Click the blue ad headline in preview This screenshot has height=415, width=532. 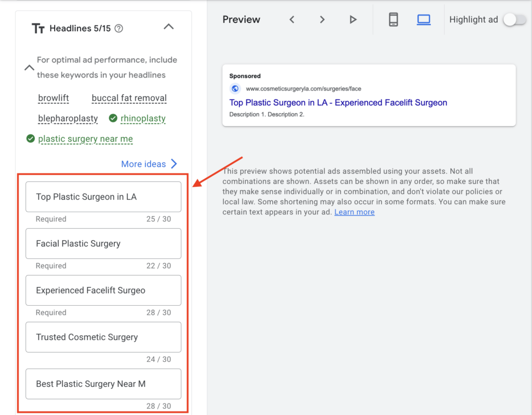(338, 102)
